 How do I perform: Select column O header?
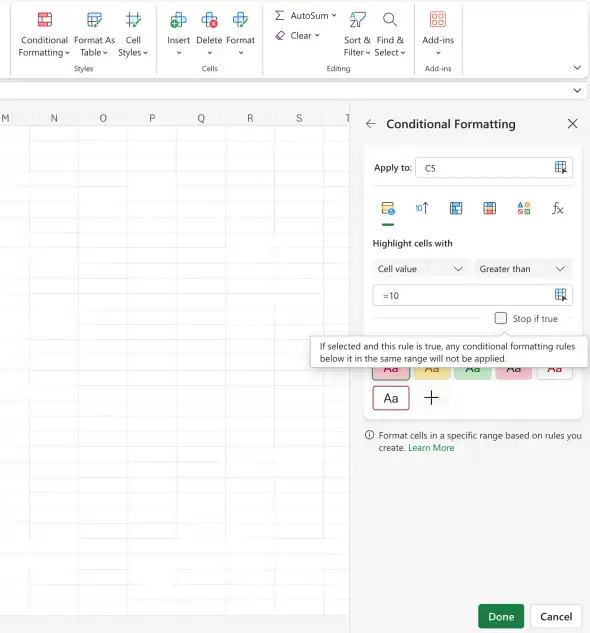(103, 118)
